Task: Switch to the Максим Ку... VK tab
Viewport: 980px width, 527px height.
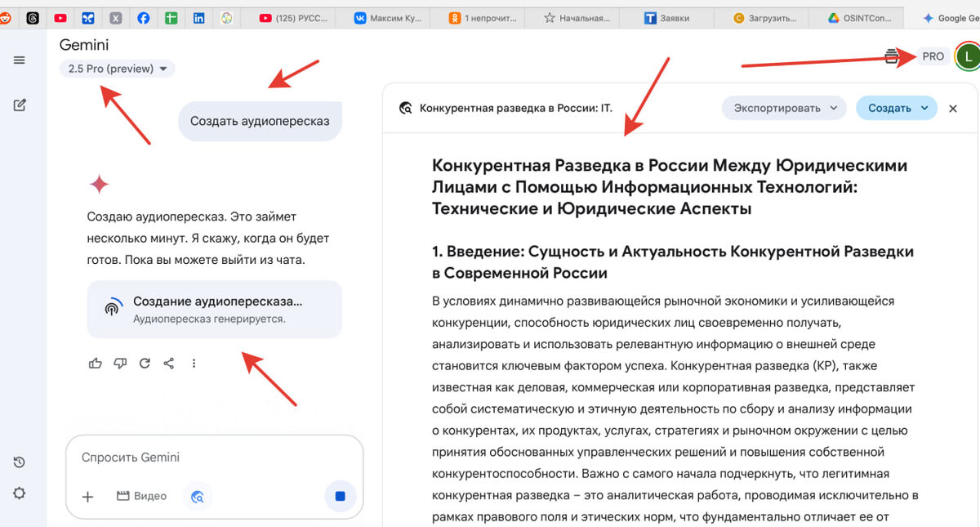Action: [x=388, y=18]
